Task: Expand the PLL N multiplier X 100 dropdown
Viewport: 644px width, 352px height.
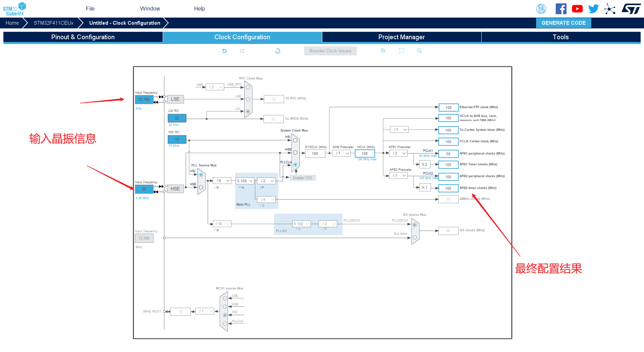Action: click(x=245, y=181)
